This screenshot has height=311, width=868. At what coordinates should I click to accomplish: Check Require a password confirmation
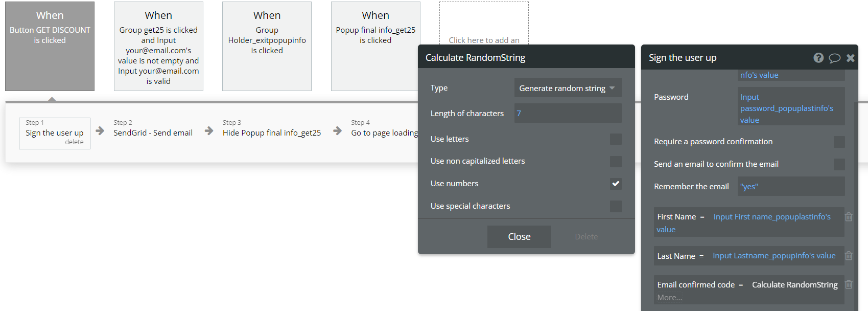coord(839,142)
